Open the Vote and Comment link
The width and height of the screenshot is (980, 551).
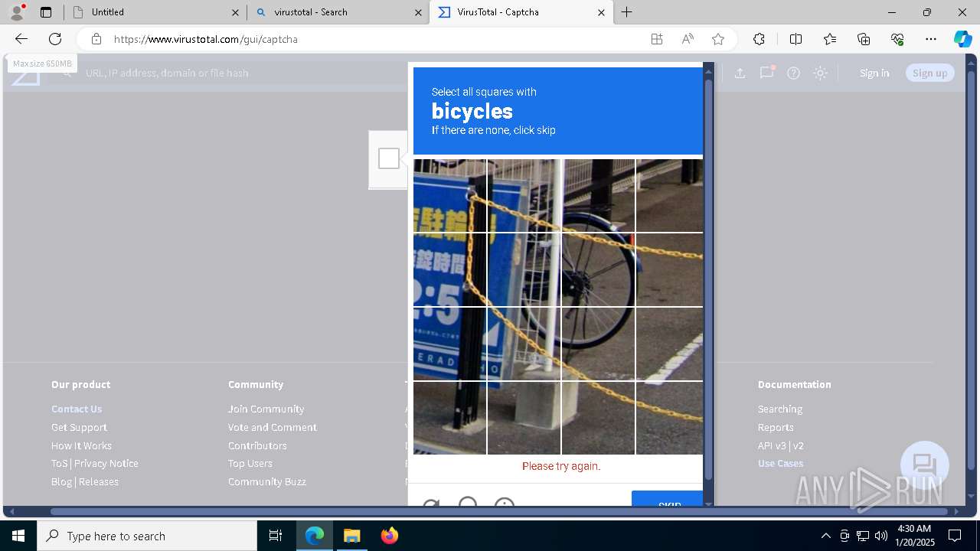click(x=272, y=427)
